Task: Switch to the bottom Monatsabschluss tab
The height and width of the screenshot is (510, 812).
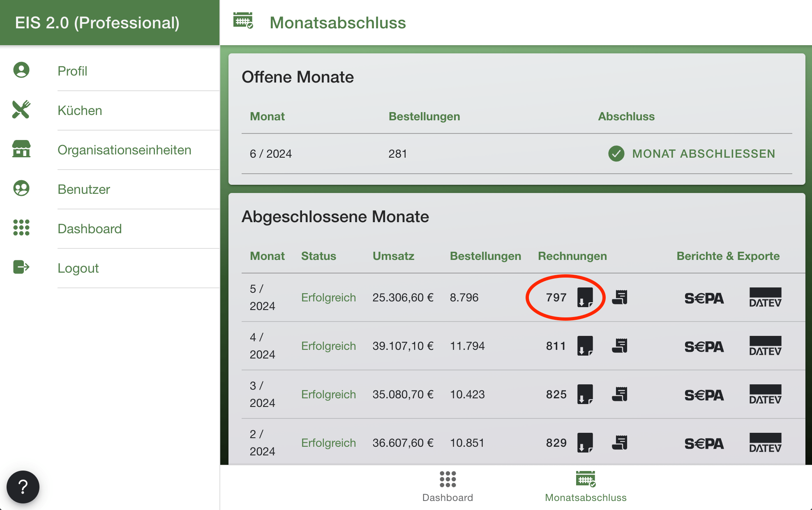Action: pyautogui.click(x=586, y=487)
